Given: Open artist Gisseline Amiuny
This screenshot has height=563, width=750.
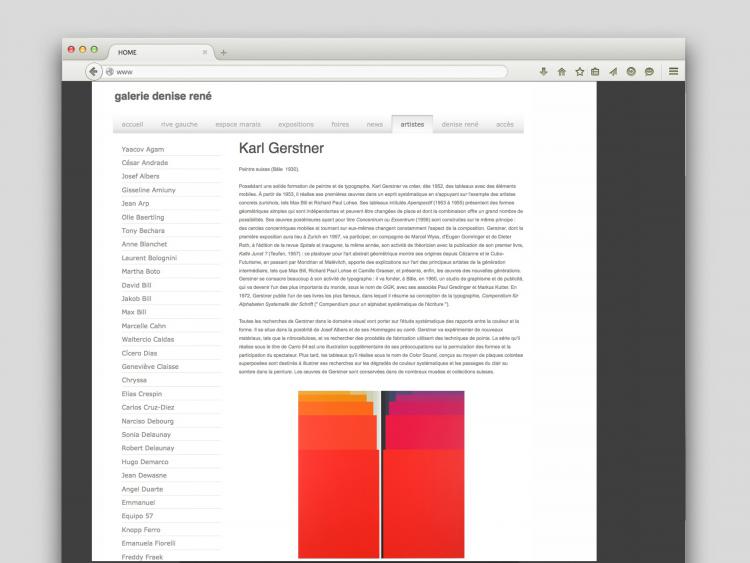Looking at the screenshot, I should (148, 190).
